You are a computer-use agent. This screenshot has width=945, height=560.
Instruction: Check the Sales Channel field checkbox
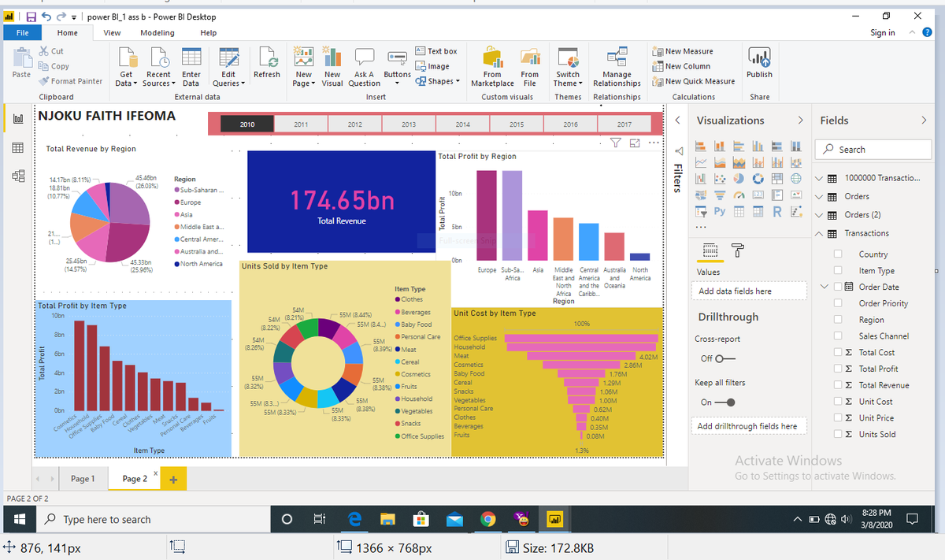[838, 336]
